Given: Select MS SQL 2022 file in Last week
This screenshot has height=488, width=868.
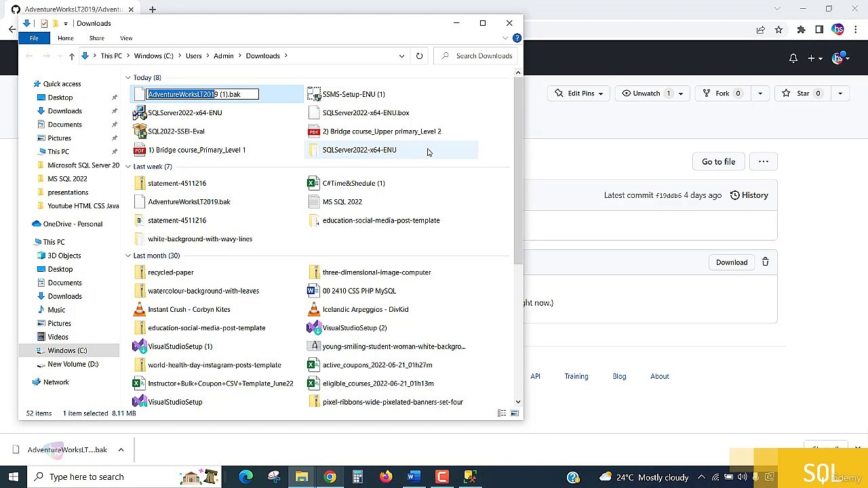Looking at the screenshot, I should (x=342, y=202).
